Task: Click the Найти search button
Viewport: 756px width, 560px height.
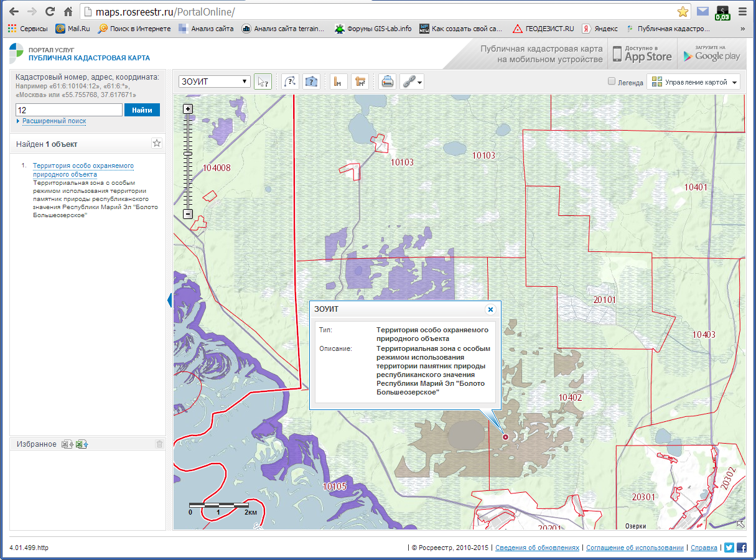Action: point(142,110)
